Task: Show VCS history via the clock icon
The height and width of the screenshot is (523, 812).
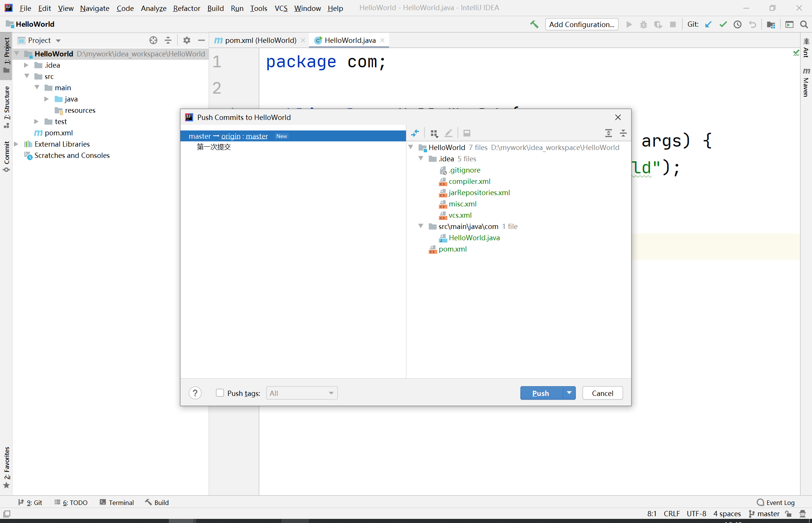Action: point(738,24)
